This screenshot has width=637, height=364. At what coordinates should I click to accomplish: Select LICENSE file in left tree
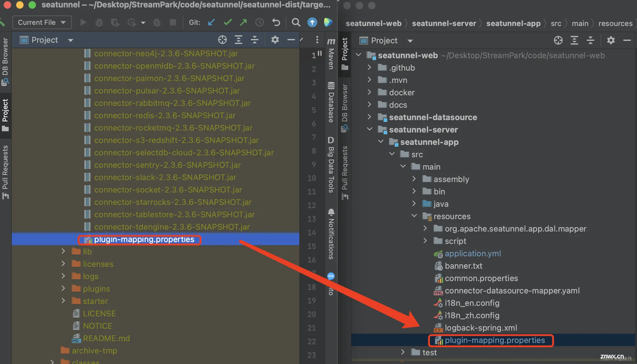(x=99, y=314)
